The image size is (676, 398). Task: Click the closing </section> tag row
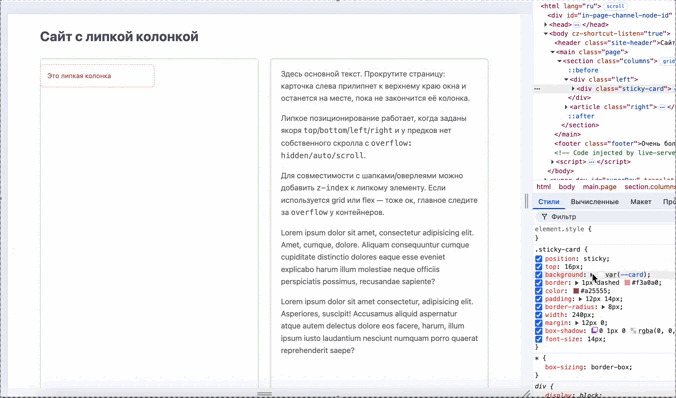tap(580, 125)
